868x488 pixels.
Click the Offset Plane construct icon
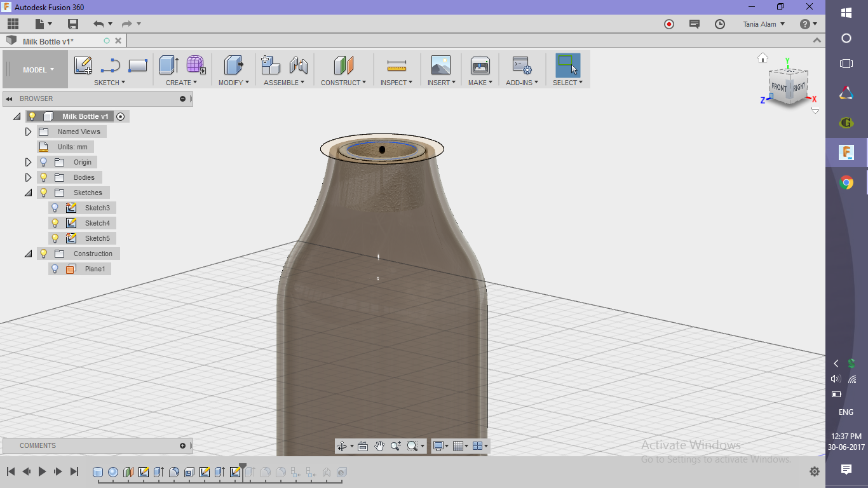[343, 65]
